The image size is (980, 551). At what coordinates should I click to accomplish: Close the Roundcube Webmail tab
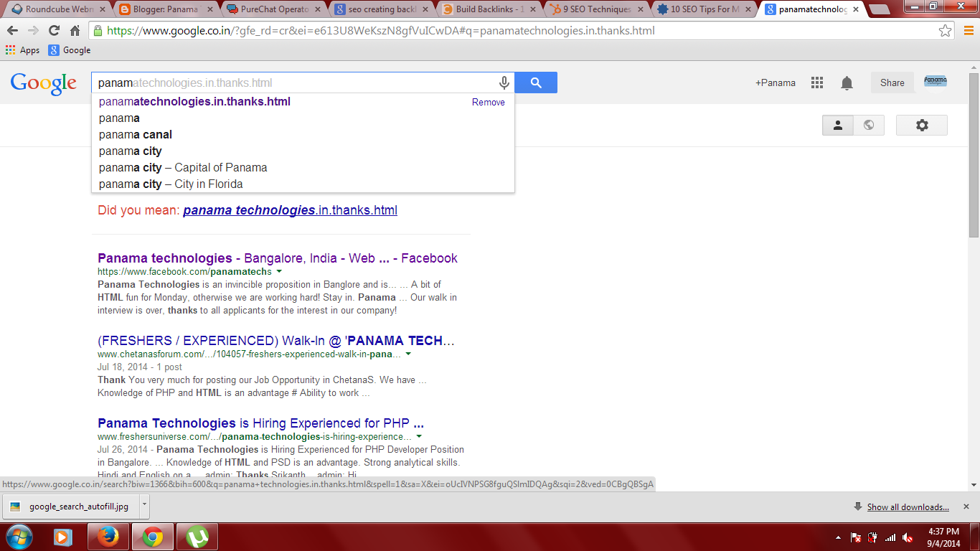pos(103,10)
